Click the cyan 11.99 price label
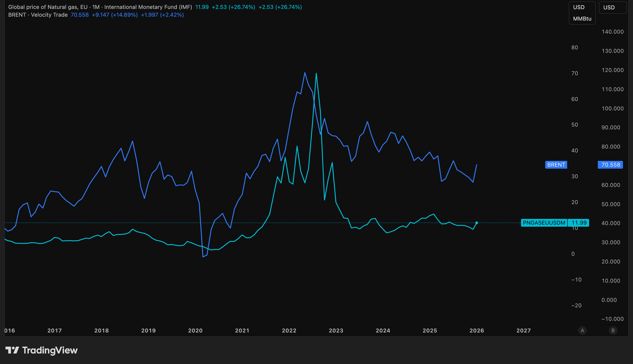The width and height of the screenshot is (633, 364). 579,223
